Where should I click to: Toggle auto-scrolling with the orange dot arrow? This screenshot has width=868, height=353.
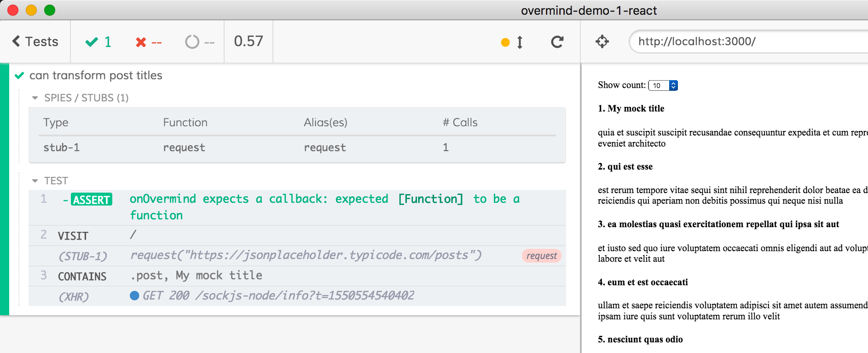click(x=512, y=42)
